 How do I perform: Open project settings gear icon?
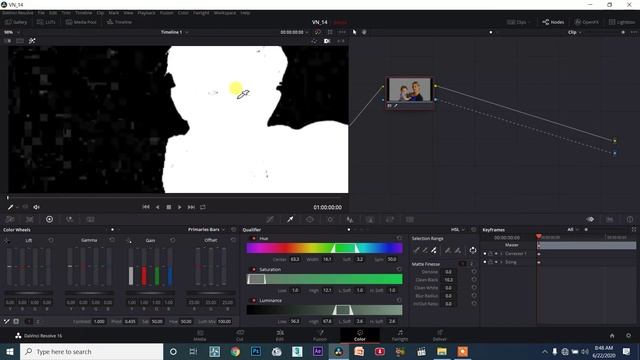pyautogui.click(x=628, y=336)
